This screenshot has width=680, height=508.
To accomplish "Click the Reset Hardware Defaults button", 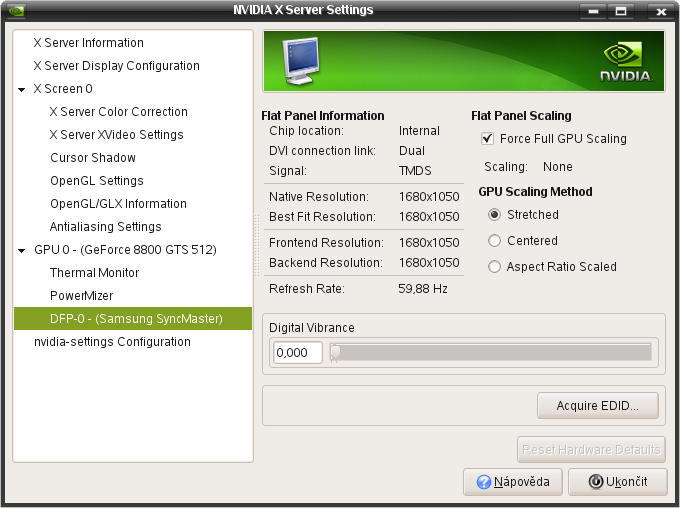I will point(591,449).
